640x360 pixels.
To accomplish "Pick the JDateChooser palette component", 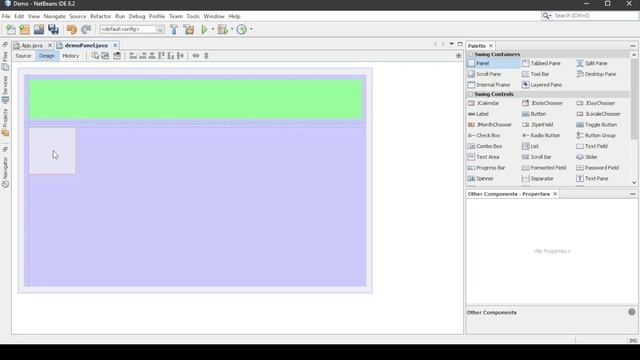I will click(x=542, y=103).
